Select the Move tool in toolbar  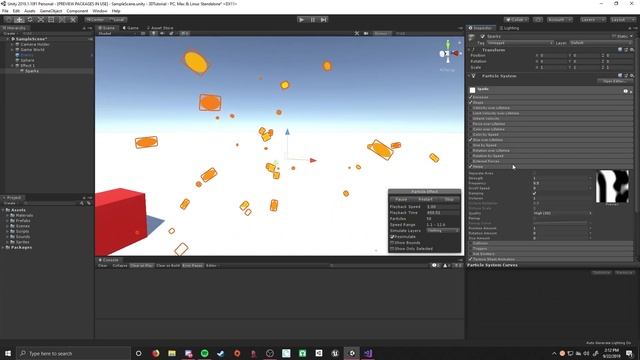pos(19,20)
